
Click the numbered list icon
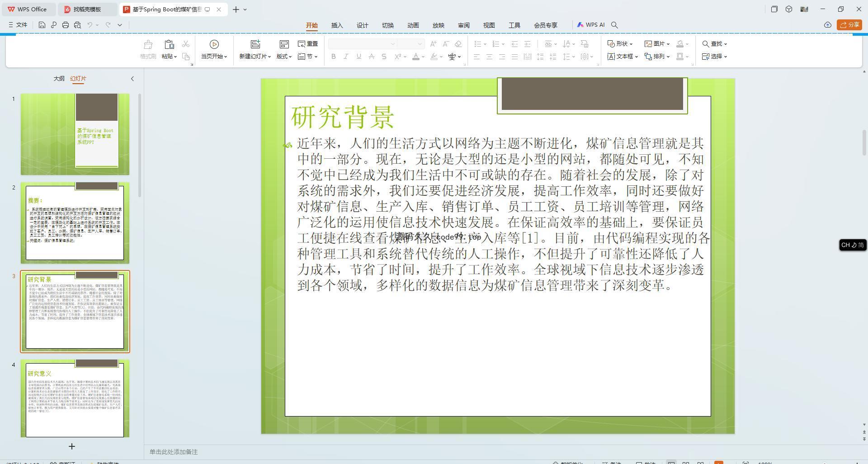[x=496, y=44]
